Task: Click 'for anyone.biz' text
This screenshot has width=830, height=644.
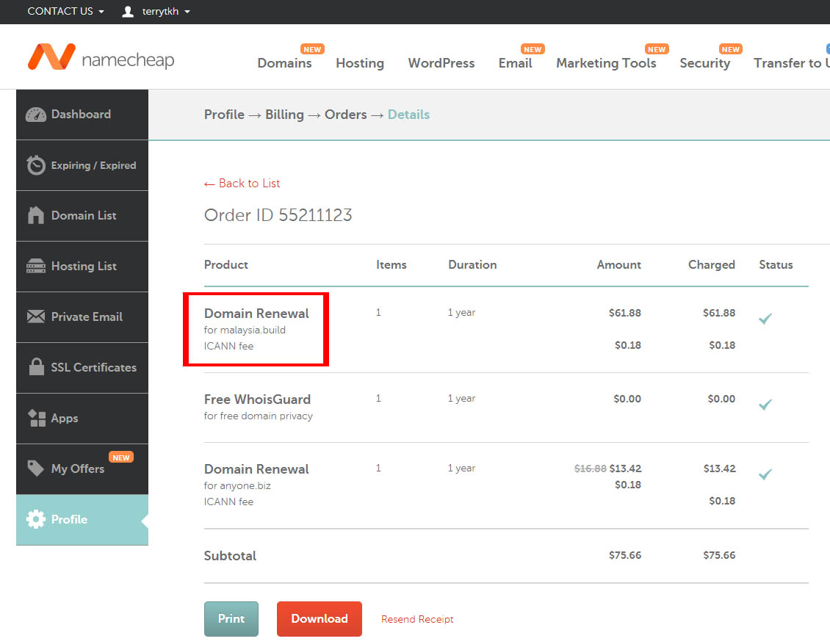Action: pos(237,485)
